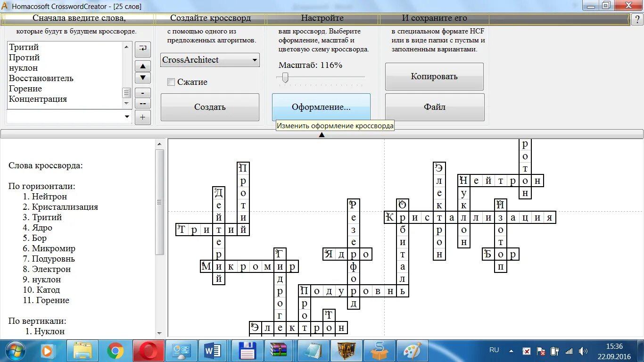Click the Файл button
This screenshot has width=644, height=362.
(x=434, y=107)
